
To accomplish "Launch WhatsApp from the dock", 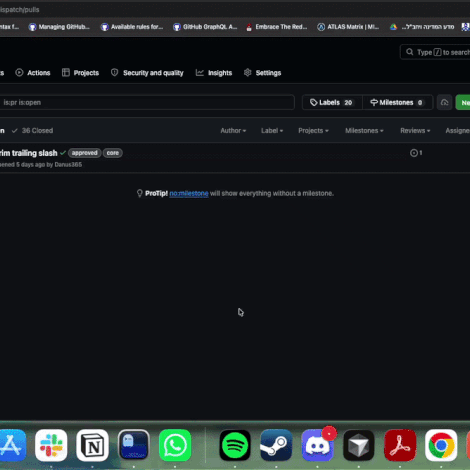I will (175, 445).
